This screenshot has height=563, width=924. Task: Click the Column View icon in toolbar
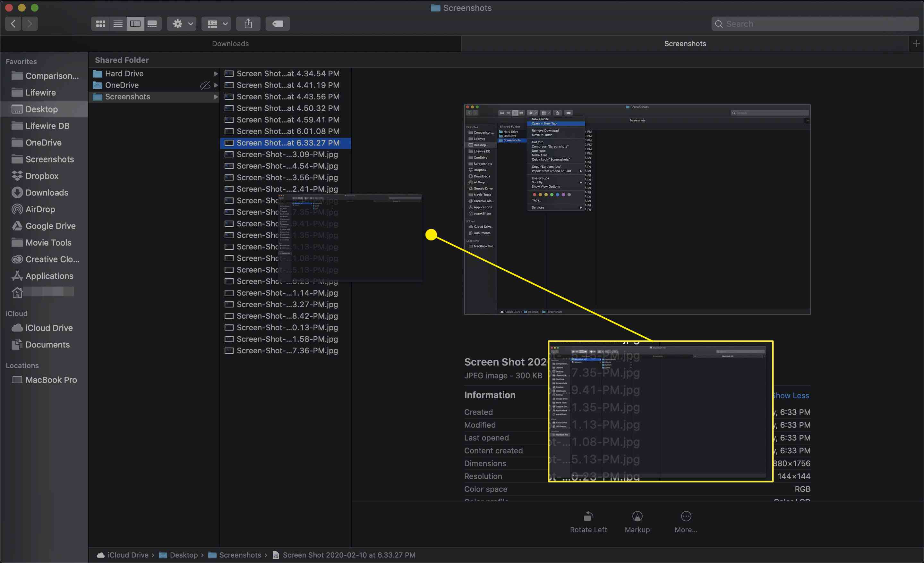tap(135, 24)
